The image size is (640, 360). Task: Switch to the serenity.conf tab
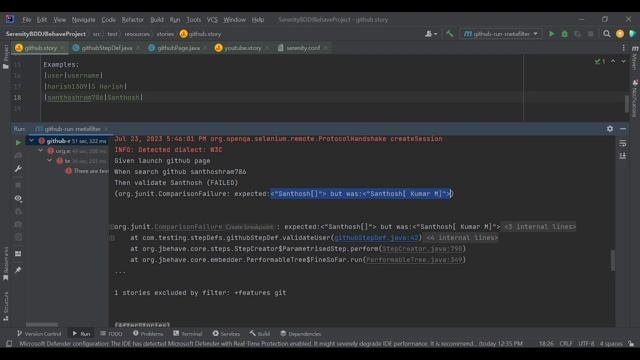tap(303, 48)
